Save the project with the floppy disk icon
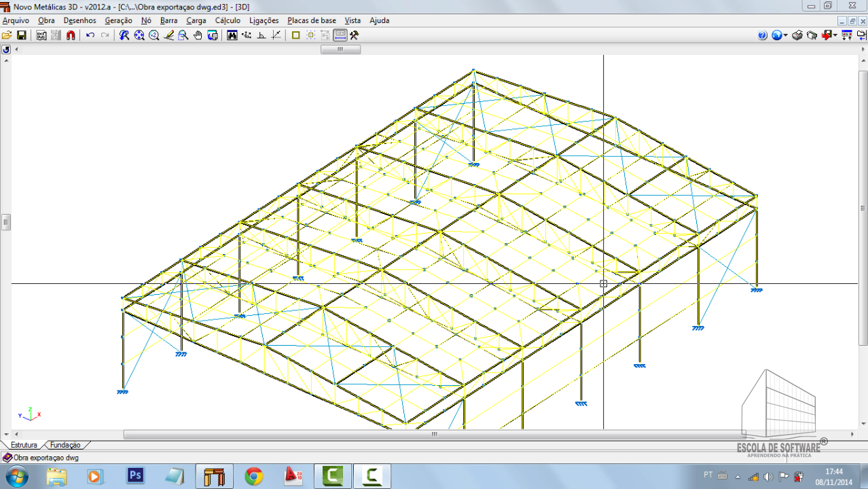This screenshot has height=489, width=868. [x=21, y=35]
